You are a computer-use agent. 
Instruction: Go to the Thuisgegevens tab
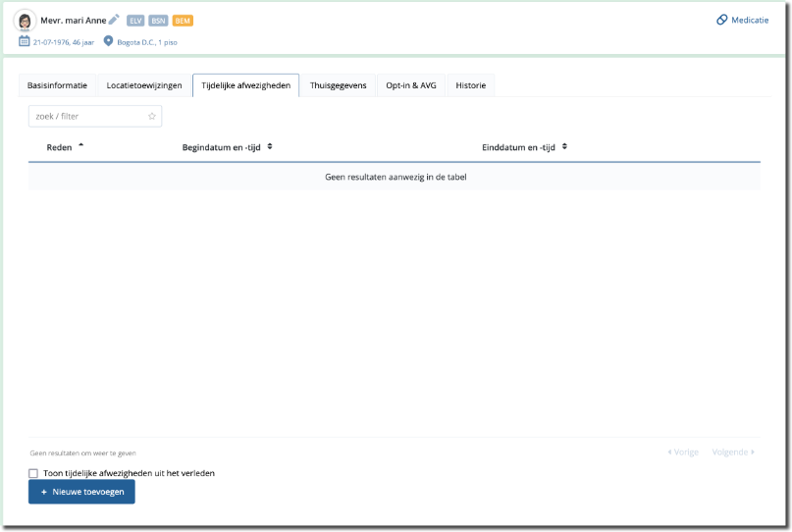(338, 85)
